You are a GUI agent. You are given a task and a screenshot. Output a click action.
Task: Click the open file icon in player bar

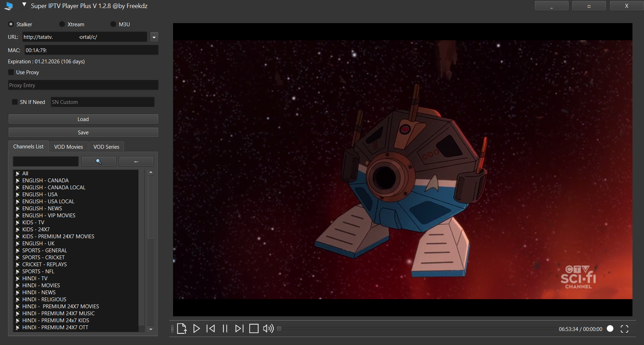pyautogui.click(x=181, y=329)
